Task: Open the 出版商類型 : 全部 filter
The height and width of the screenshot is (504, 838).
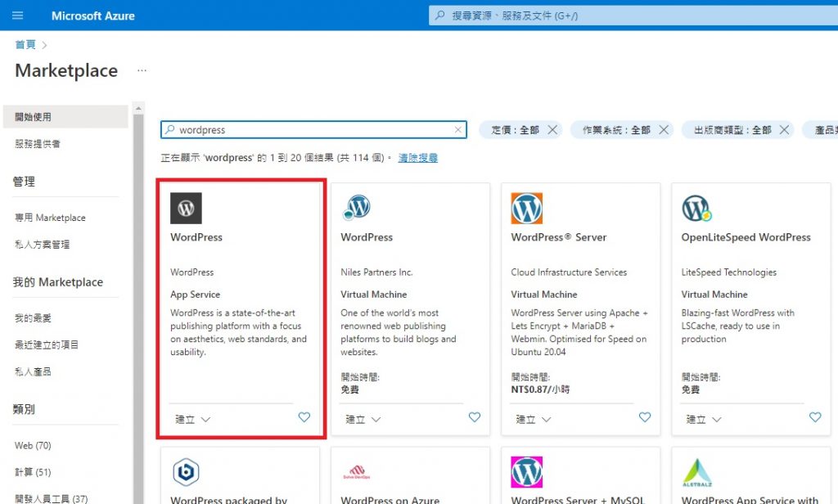Action: [x=732, y=130]
